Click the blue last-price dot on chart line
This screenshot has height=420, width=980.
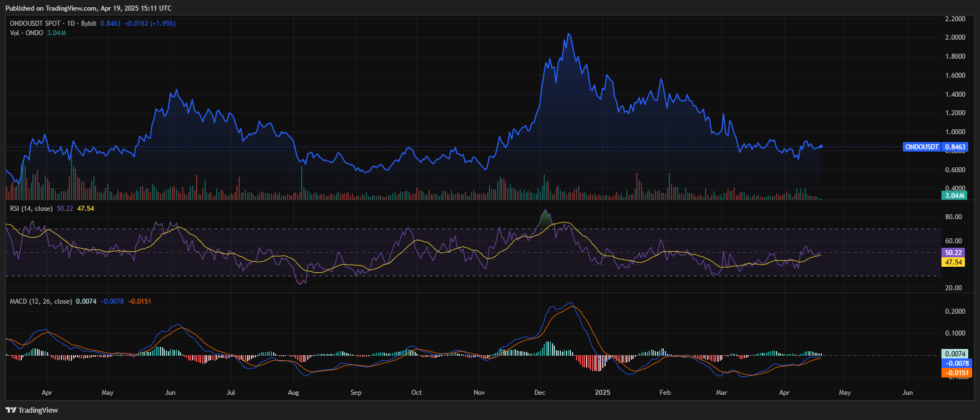821,147
